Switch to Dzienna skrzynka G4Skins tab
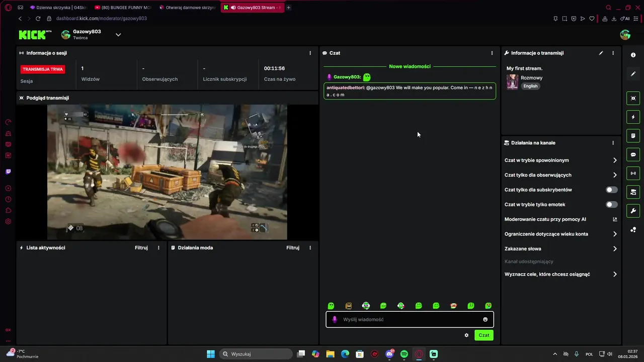 click(x=58, y=8)
